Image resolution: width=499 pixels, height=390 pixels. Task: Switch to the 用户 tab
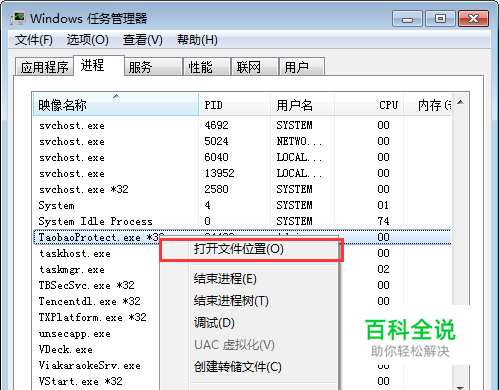(302, 67)
